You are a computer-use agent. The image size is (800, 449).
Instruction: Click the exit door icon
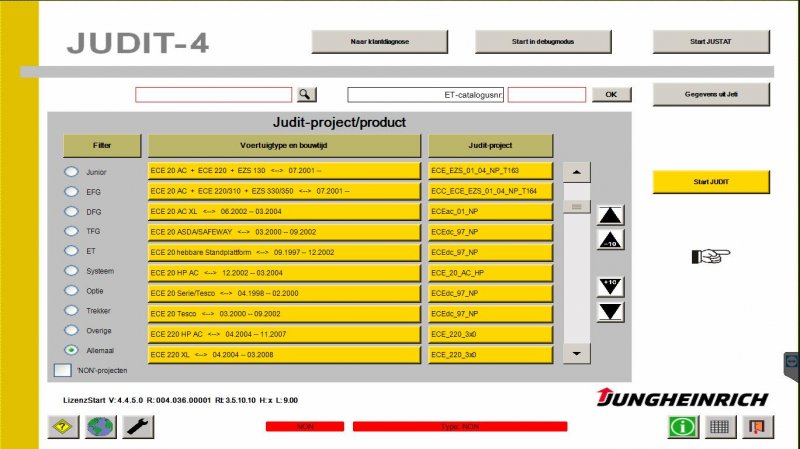pos(757,427)
